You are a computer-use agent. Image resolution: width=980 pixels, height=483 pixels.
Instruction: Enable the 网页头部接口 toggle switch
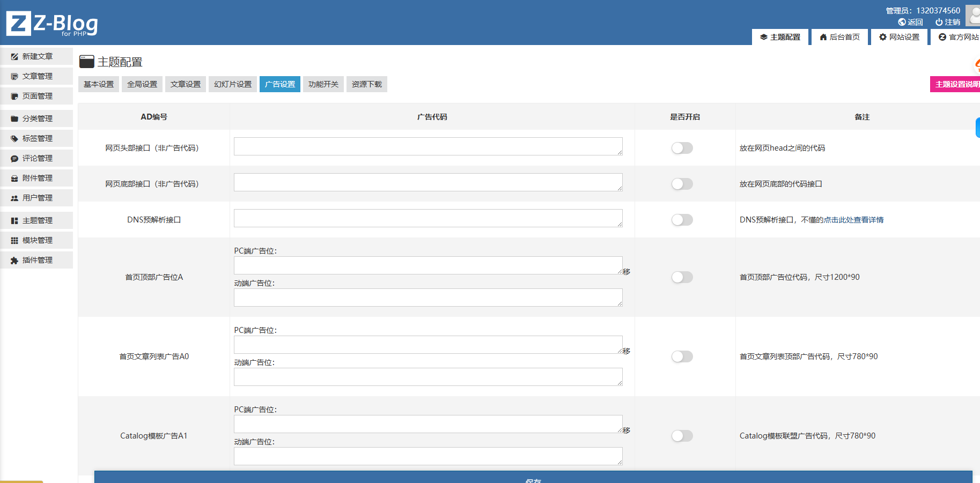click(682, 148)
